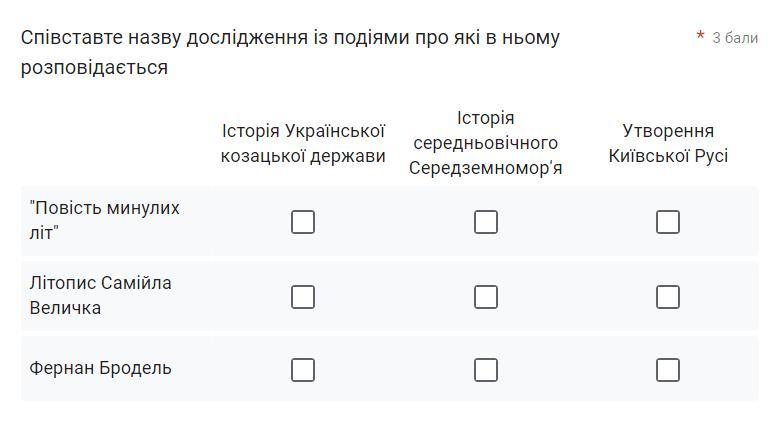This screenshot has height=446, width=780.
Task: Check "Повість минулих літ" under Історія середньовічного Середземномор'я
Action: coord(486,221)
